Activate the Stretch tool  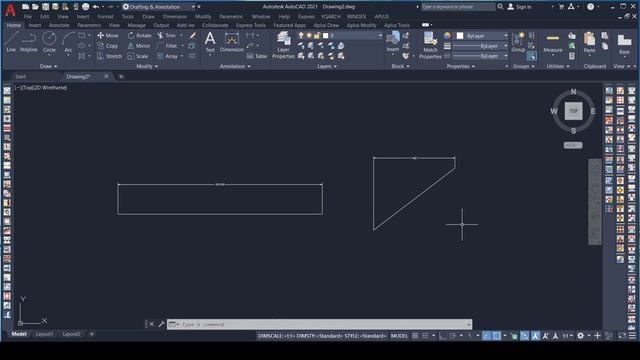click(x=109, y=56)
